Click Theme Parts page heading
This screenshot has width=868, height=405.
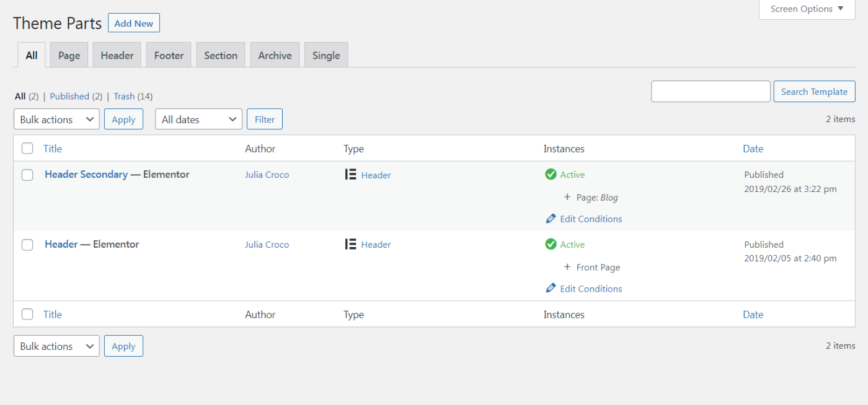tap(57, 24)
